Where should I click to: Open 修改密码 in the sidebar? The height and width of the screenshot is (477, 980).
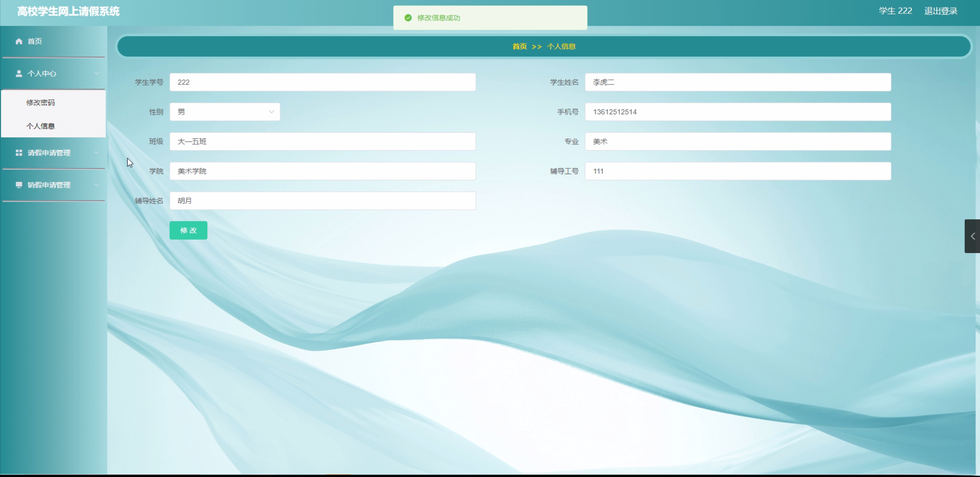(41, 102)
